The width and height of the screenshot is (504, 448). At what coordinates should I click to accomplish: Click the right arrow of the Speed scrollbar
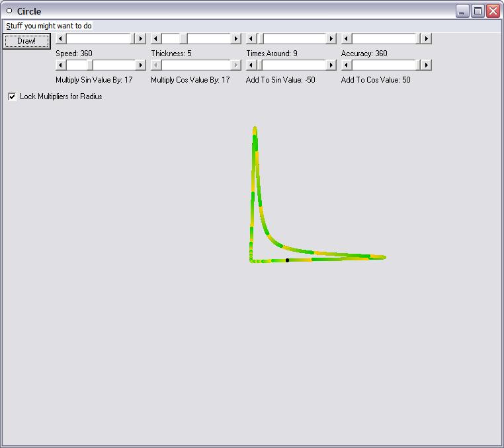(x=140, y=39)
